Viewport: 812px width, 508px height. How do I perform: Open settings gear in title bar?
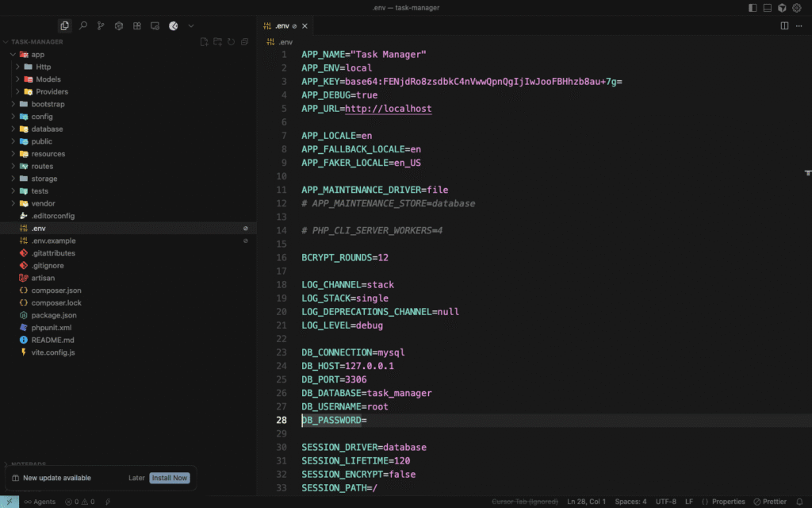pyautogui.click(x=797, y=8)
